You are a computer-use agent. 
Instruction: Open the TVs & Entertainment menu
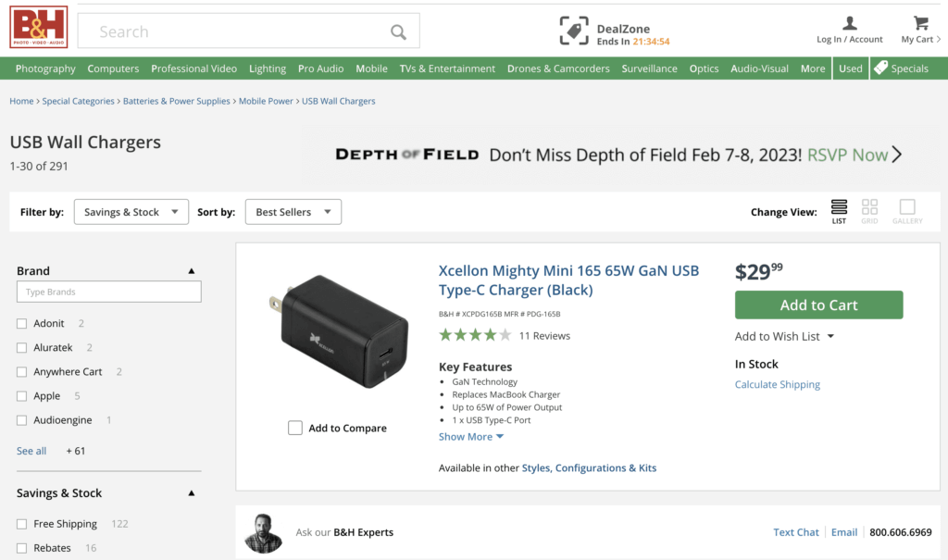[x=447, y=68]
